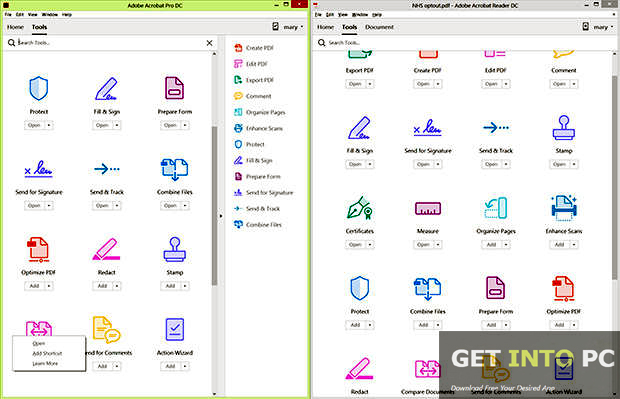Choose the Stamp icon in Acrobat Reader
This screenshot has width=620, height=399.
564,128
